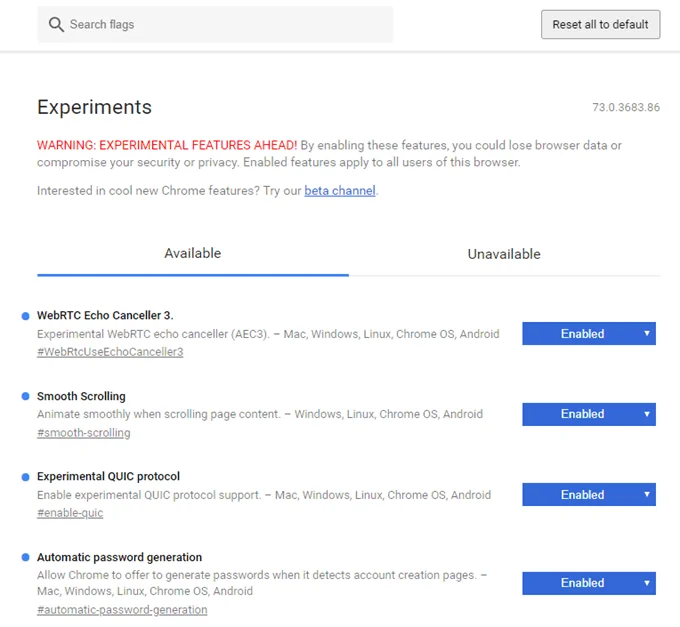The image size is (680, 627).
Task: Switch to the Unavailable tab
Action: 504,254
